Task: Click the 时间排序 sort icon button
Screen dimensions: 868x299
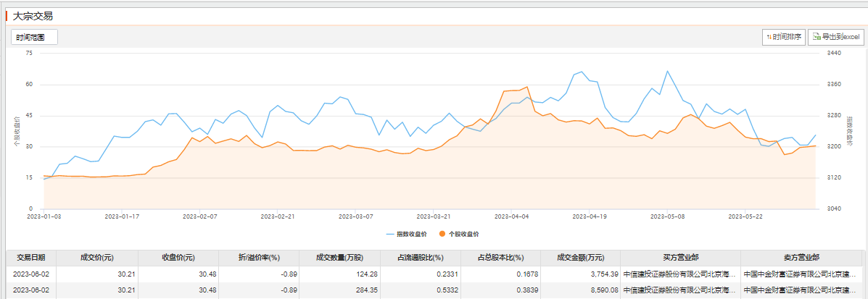Action: tap(784, 37)
